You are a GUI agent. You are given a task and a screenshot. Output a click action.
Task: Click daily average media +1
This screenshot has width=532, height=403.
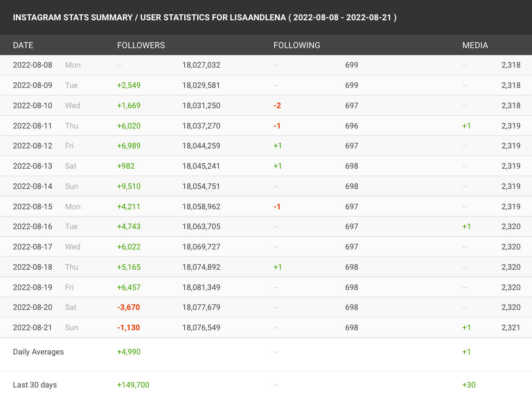pyautogui.click(x=466, y=352)
